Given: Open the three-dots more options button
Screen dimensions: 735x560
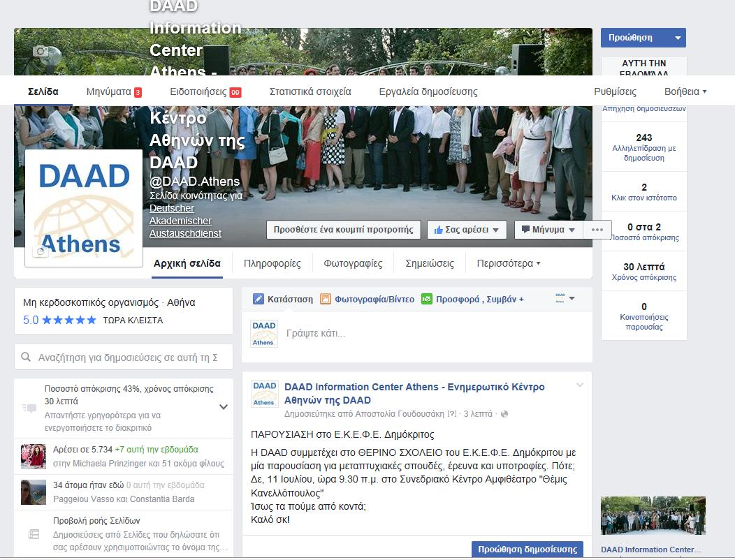Looking at the screenshot, I should click(x=597, y=230).
